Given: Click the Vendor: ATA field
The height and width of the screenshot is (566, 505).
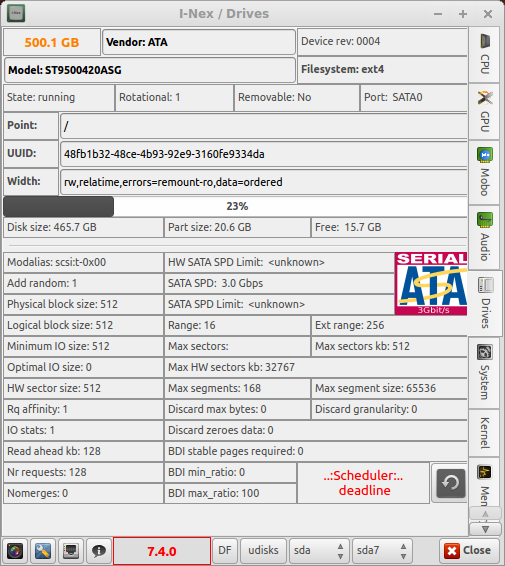Looking at the screenshot, I should pyautogui.click(x=199, y=42).
